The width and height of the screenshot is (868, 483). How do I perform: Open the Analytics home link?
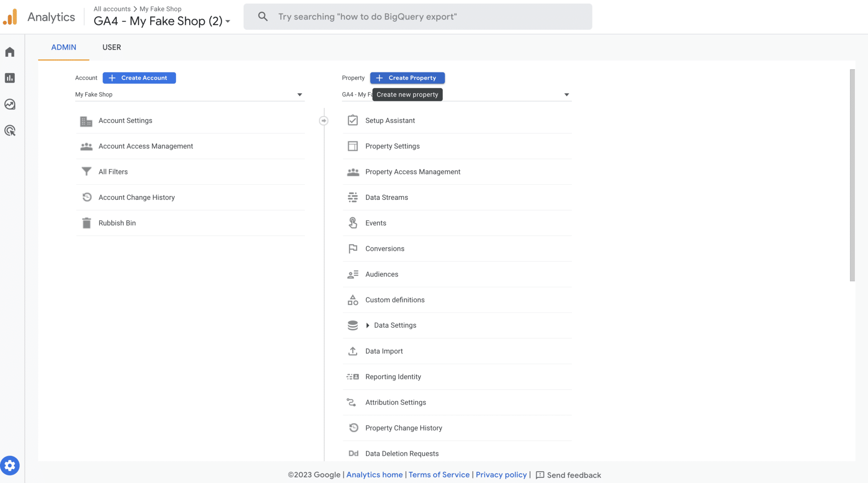click(x=375, y=475)
